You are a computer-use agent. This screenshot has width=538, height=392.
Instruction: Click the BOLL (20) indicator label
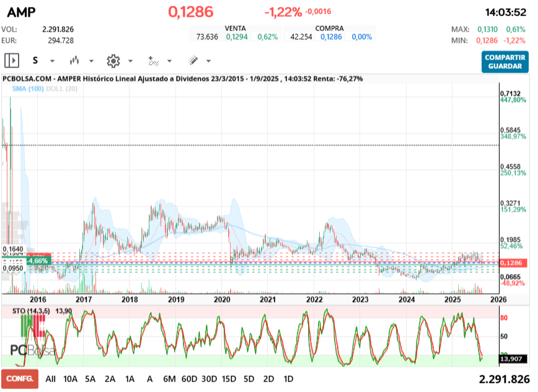pyautogui.click(x=62, y=89)
